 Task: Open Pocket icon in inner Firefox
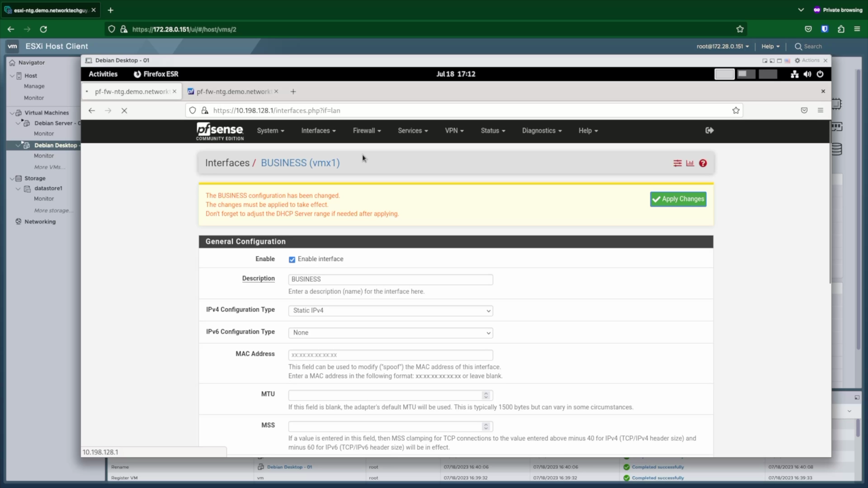click(x=804, y=111)
